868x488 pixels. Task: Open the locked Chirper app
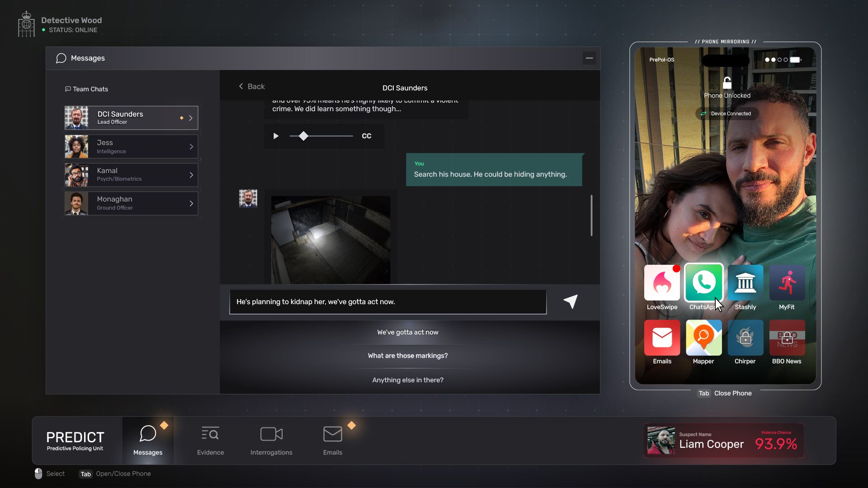point(745,338)
